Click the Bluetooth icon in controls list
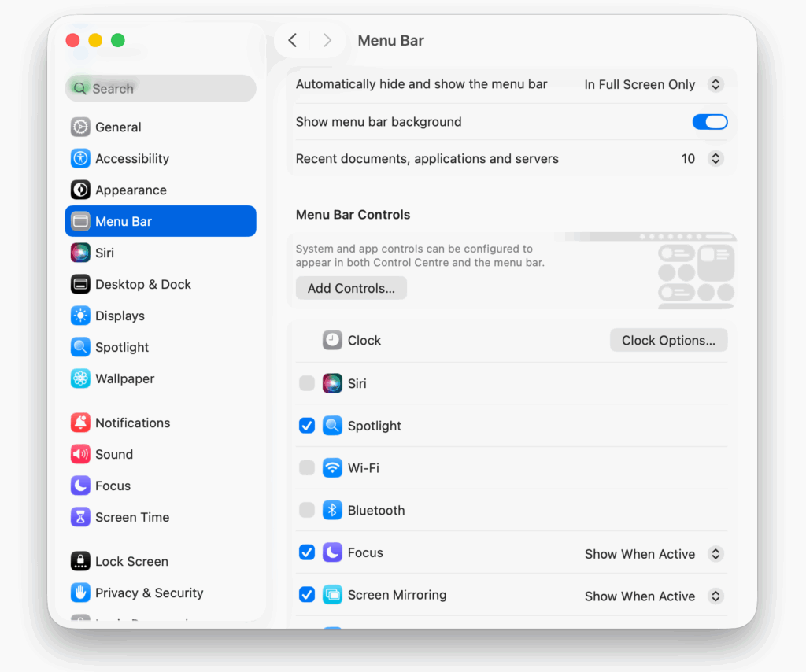The width and height of the screenshot is (806, 672). [332, 510]
